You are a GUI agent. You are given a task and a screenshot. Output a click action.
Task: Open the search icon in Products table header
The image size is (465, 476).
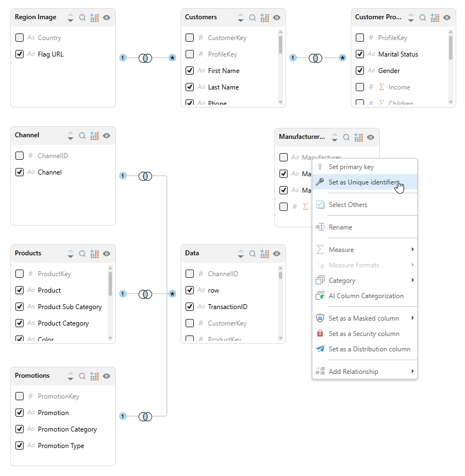click(82, 254)
